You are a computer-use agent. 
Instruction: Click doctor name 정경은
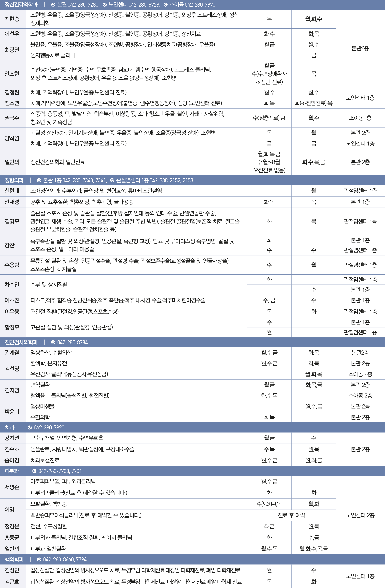click(x=12, y=527)
